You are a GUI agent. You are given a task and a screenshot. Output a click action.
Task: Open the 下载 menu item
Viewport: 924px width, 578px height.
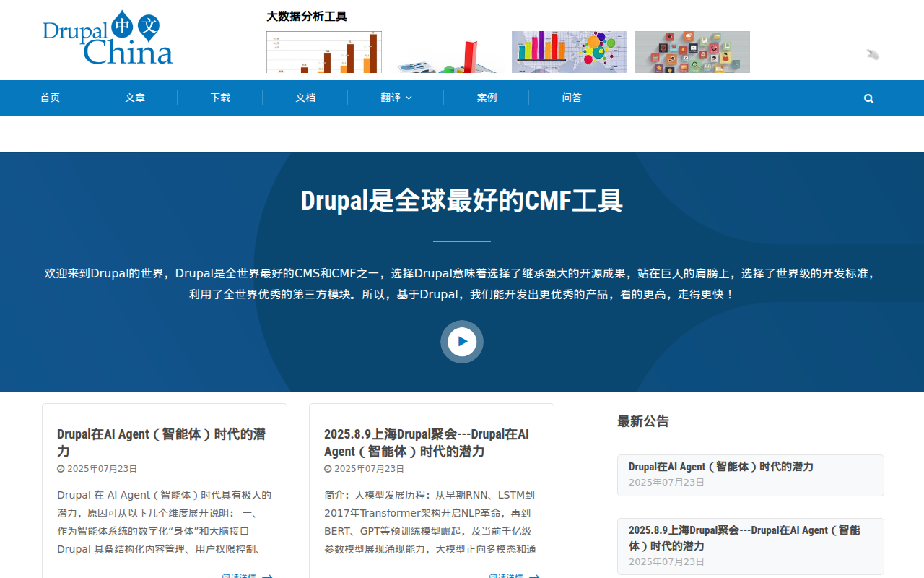[x=220, y=98]
